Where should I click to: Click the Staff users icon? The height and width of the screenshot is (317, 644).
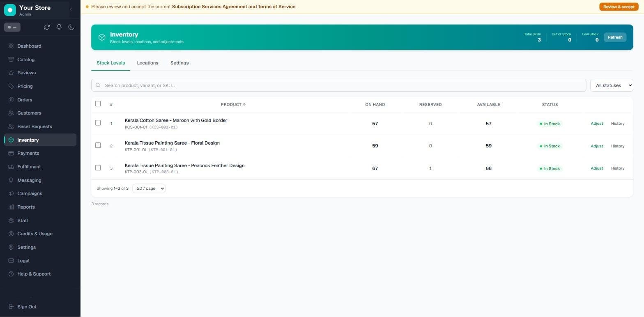pos(11,221)
